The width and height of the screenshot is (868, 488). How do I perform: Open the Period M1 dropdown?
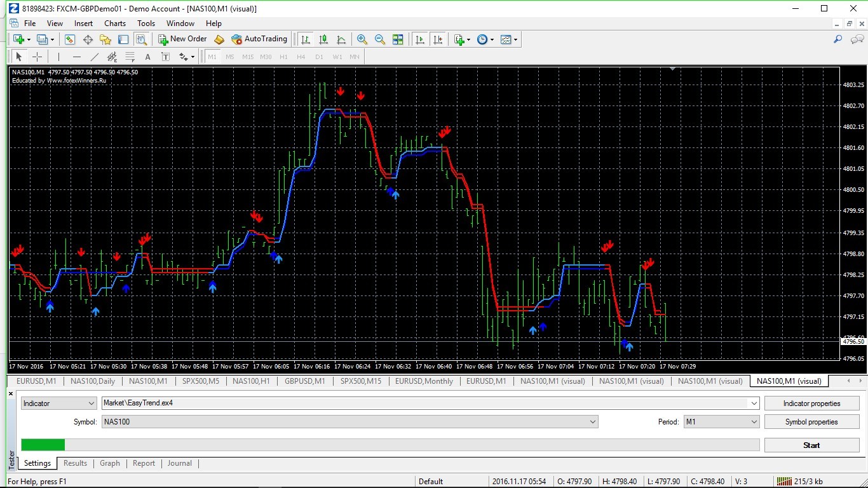coord(721,422)
